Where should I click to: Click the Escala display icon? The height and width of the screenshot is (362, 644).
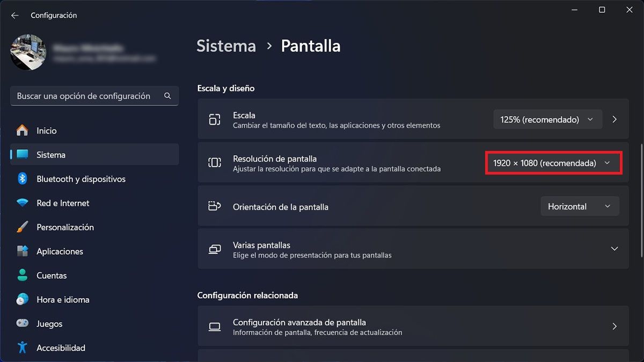coord(215,119)
